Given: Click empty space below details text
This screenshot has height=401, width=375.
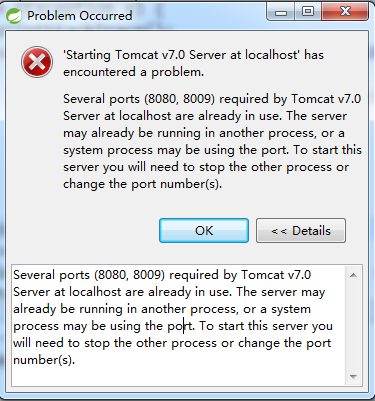Looking at the screenshot, I should tap(179, 377).
